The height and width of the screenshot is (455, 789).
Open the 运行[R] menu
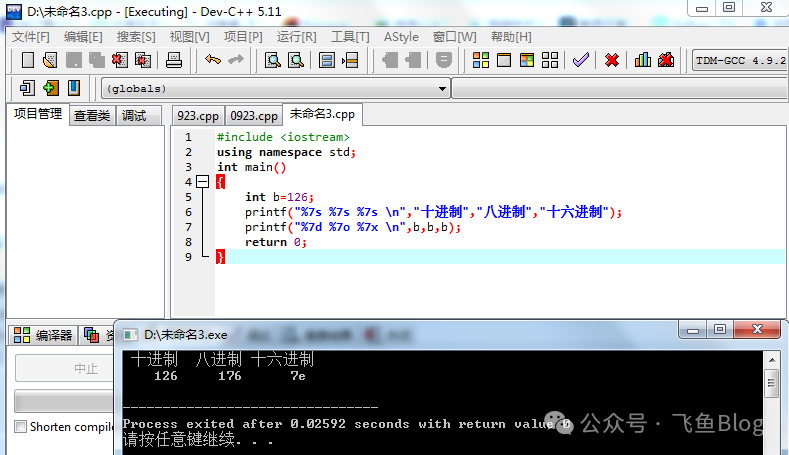coord(296,37)
